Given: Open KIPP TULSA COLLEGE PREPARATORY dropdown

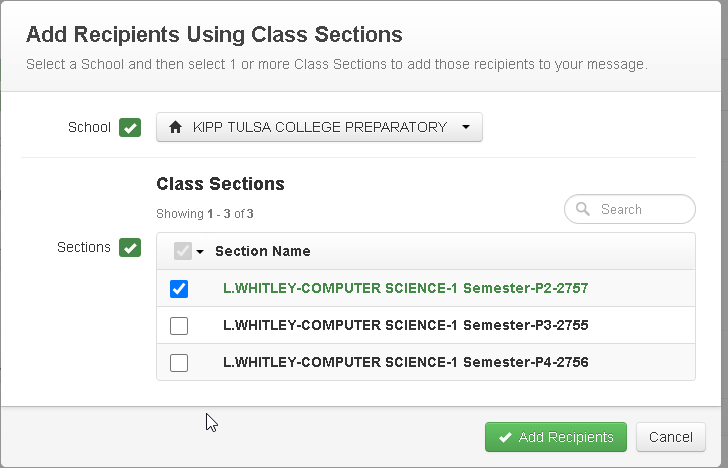Looking at the screenshot, I should pyautogui.click(x=319, y=127).
